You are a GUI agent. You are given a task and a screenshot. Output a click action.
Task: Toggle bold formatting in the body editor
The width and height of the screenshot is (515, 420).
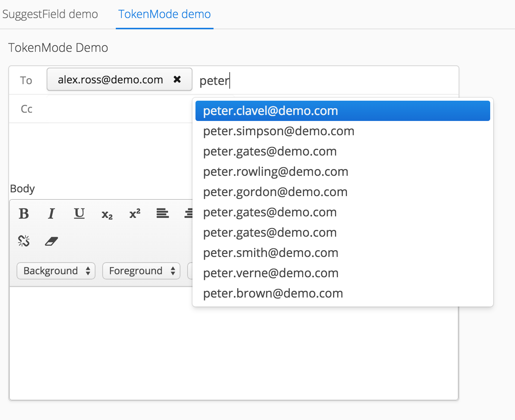pos(24,214)
